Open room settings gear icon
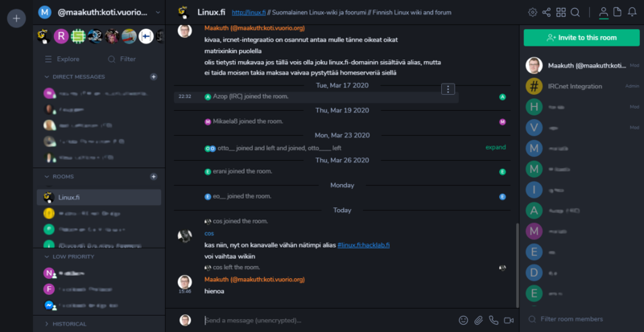This screenshot has width=644, height=332. pos(532,12)
